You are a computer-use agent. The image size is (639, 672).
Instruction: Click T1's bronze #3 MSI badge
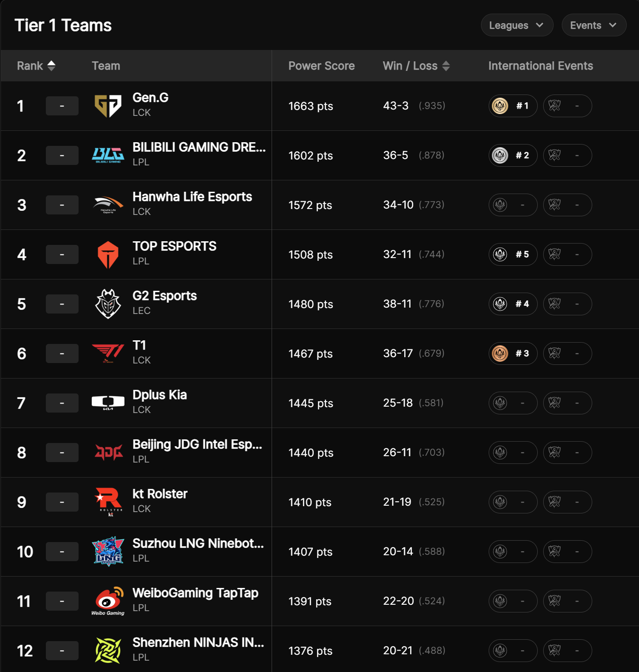(513, 353)
